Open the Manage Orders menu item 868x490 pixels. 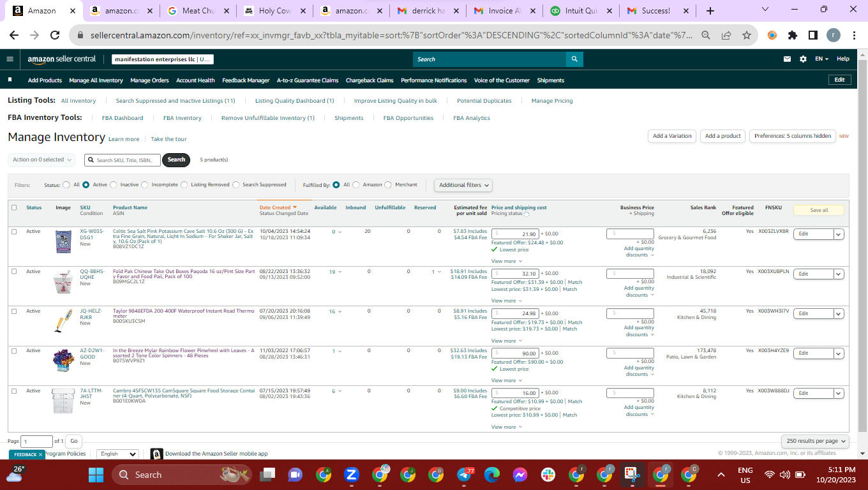tap(149, 80)
